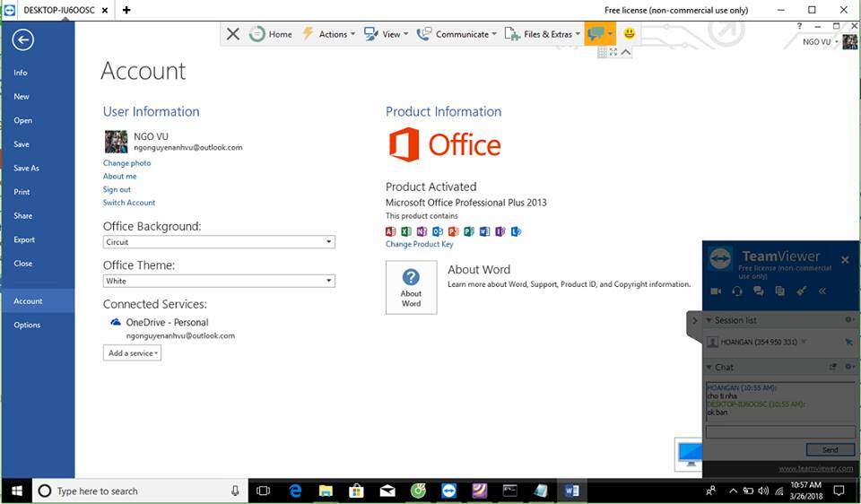Image resolution: width=861 pixels, height=504 pixels.
Task: Click the orange chat bubble toolbar button
Action: pyautogui.click(x=596, y=34)
